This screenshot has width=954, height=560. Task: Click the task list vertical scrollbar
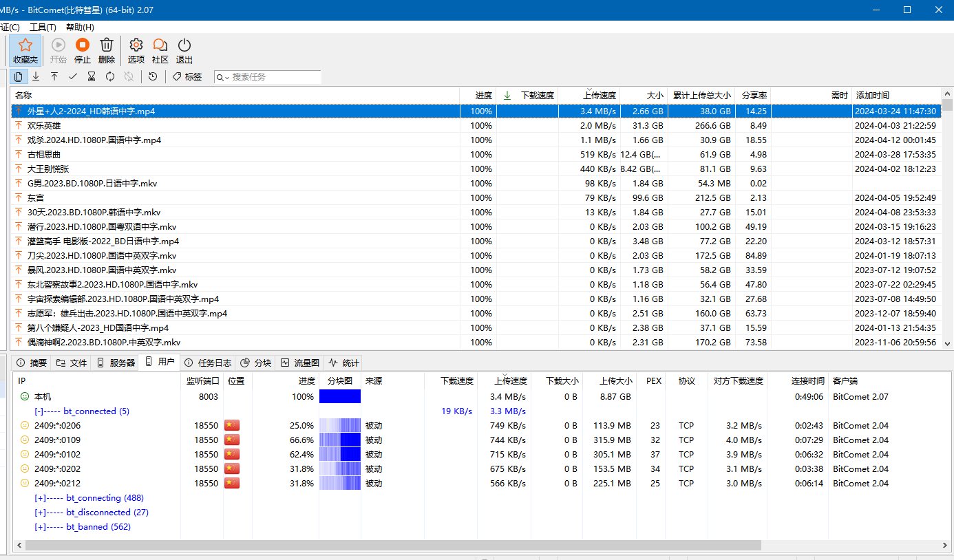pos(948,105)
